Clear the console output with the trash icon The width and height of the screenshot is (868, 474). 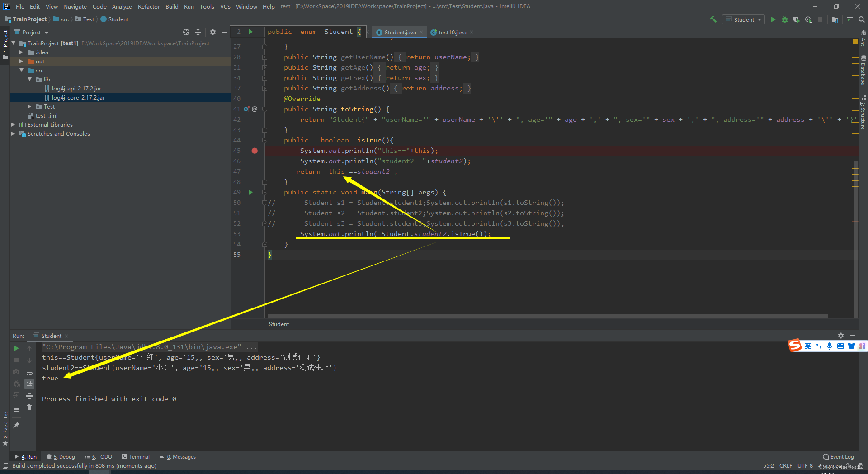pos(29,408)
